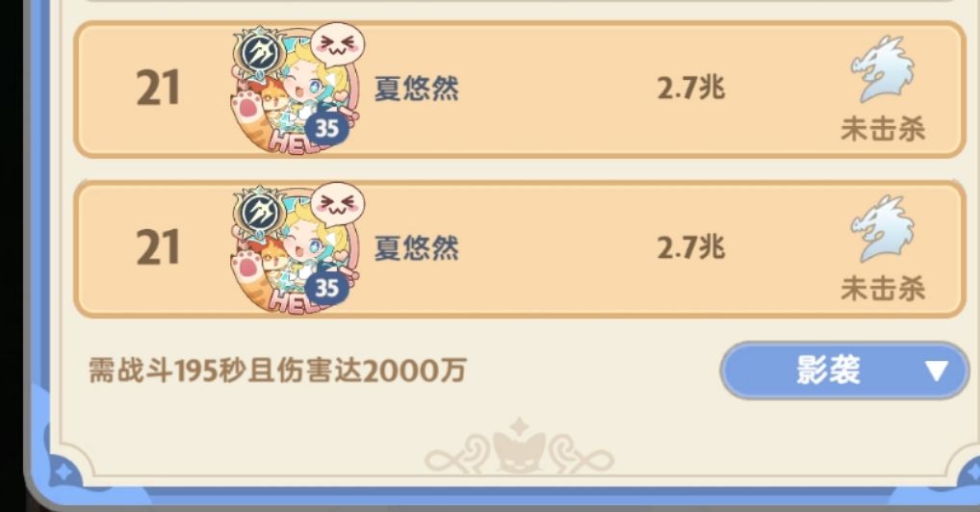Tap the level 35 badge on the upper avatar
Image resolution: width=980 pixels, height=512 pixels.
[327, 128]
